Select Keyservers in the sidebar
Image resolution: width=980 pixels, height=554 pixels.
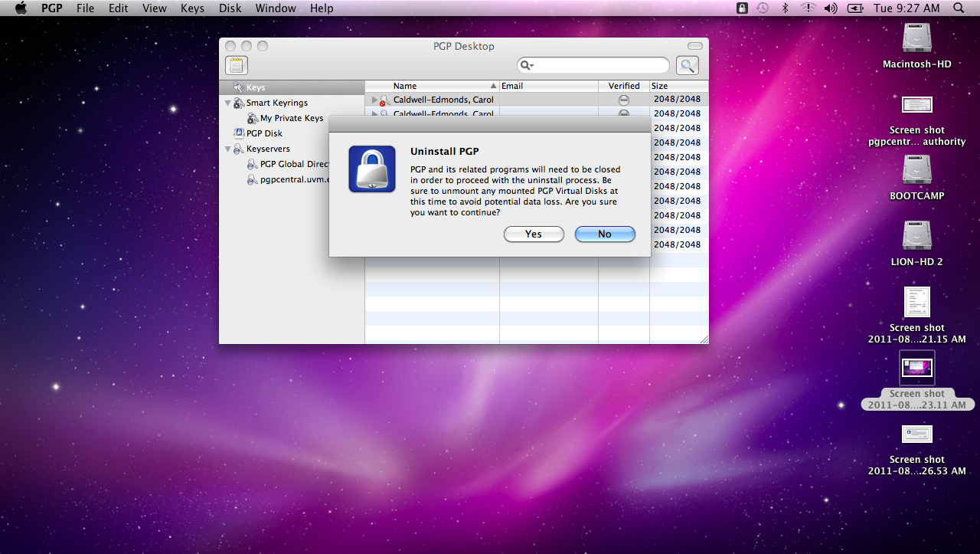[268, 149]
